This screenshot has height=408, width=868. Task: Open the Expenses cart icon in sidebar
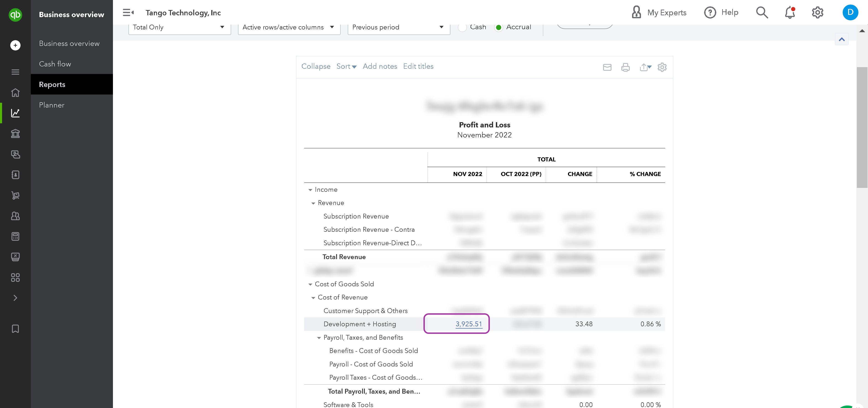click(x=15, y=195)
